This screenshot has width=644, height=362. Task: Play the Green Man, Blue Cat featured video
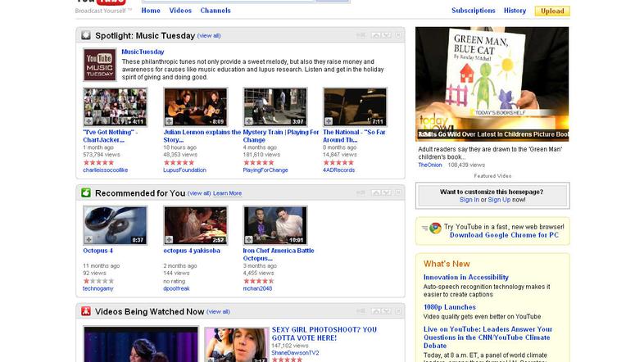(492, 82)
